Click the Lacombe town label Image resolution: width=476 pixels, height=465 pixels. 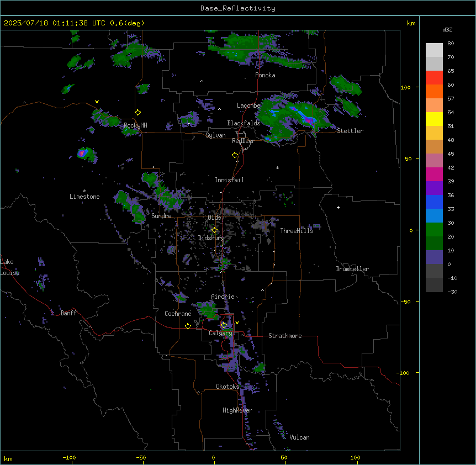(x=248, y=105)
